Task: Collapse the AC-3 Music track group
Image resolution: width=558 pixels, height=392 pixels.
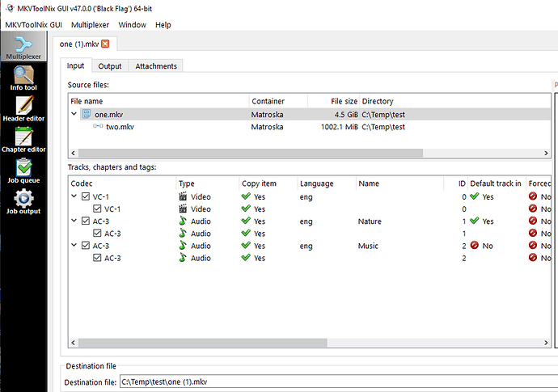Action: (74, 245)
